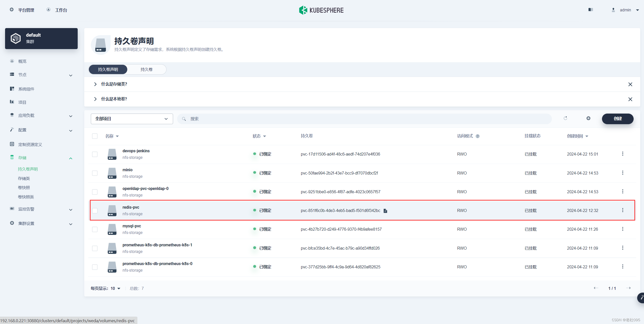Toggle the select-all header checkbox
This screenshot has width=644, height=324.
[95, 136]
